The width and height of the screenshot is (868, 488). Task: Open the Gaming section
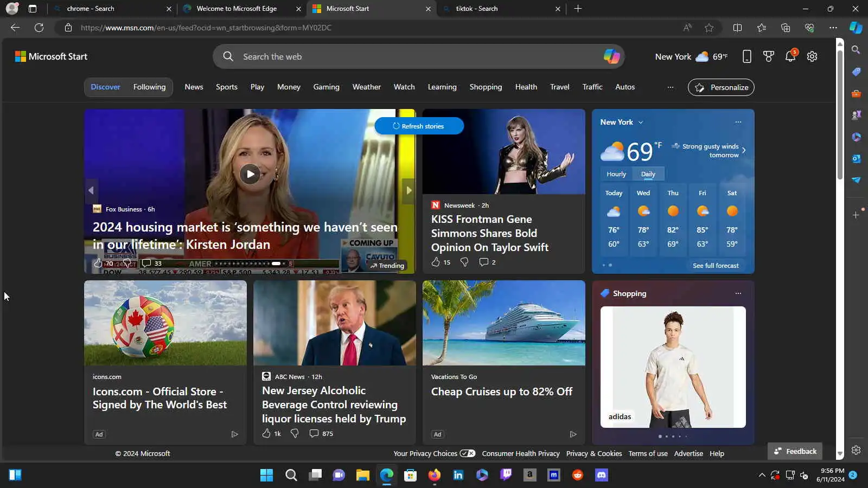point(326,87)
